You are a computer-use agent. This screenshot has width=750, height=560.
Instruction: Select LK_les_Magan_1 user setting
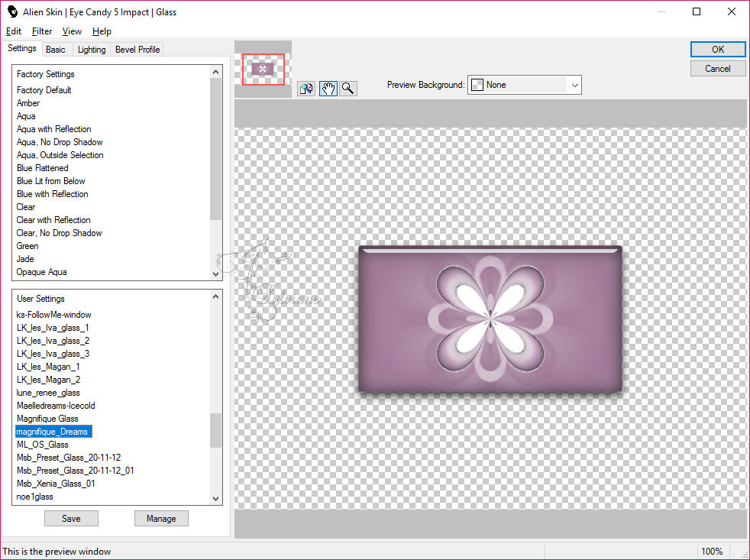click(48, 366)
